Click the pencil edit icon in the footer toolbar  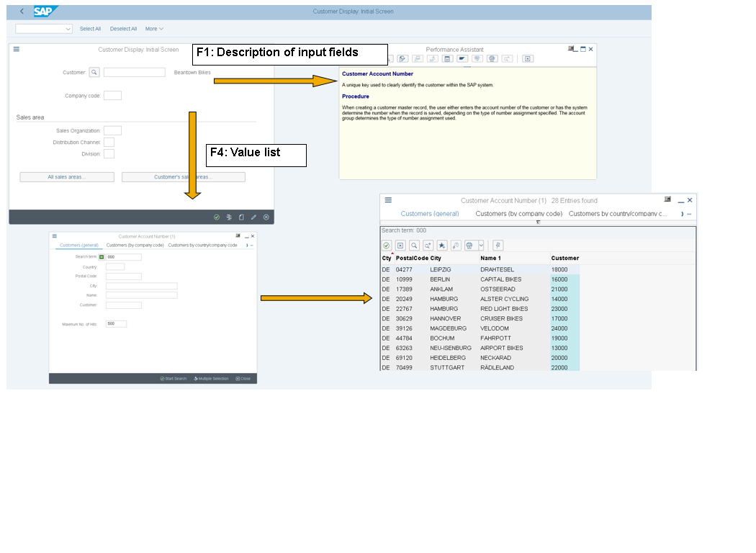[253, 217]
